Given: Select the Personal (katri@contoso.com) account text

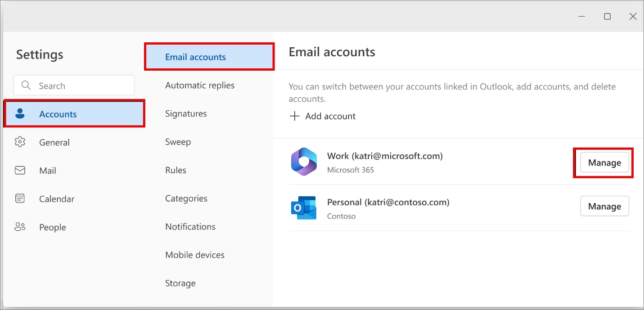Looking at the screenshot, I should click(x=388, y=202).
